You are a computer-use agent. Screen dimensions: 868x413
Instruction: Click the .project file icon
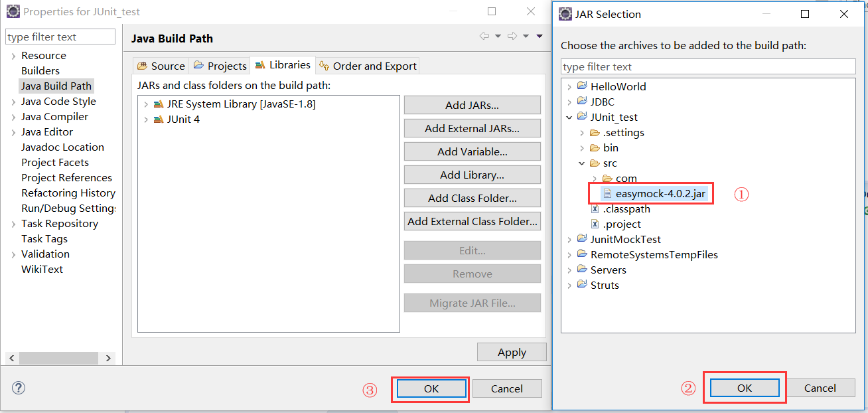(595, 224)
